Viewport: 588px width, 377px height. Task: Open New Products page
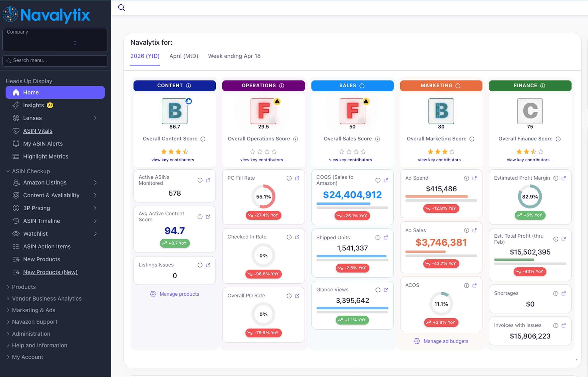click(x=42, y=259)
